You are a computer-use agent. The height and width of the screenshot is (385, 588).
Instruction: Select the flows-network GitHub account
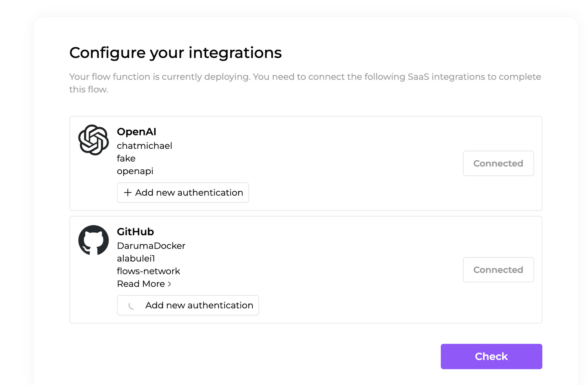tap(148, 271)
